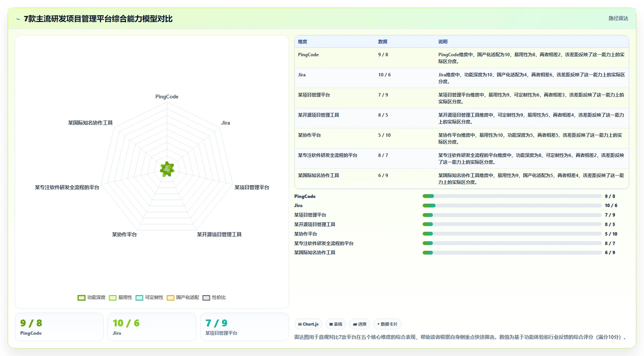
Task: Toggle the 易用性 legend swatch
Action: click(x=112, y=298)
